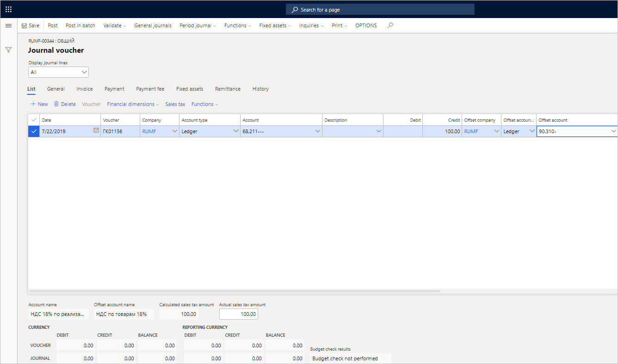Click the Account column header

(281, 120)
